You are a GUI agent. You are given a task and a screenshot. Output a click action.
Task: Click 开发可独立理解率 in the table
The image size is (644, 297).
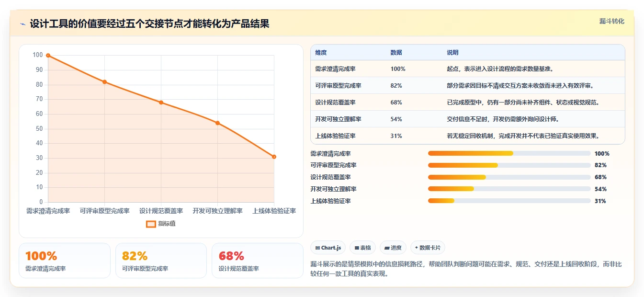click(338, 119)
